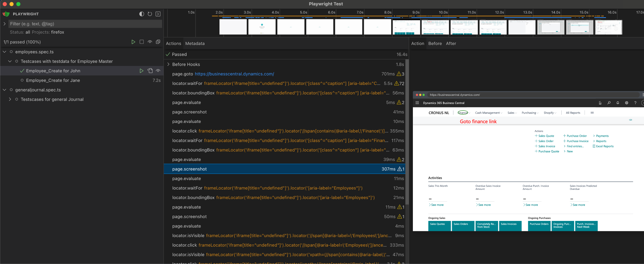Open Shopify dropdown menu in preview
Screen dimensions: 644x264
tap(550, 113)
